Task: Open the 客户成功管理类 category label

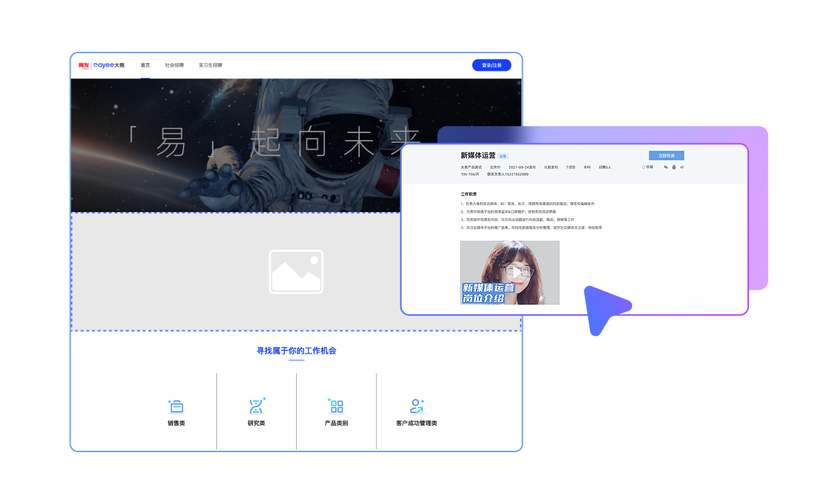Action: pos(416,423)
